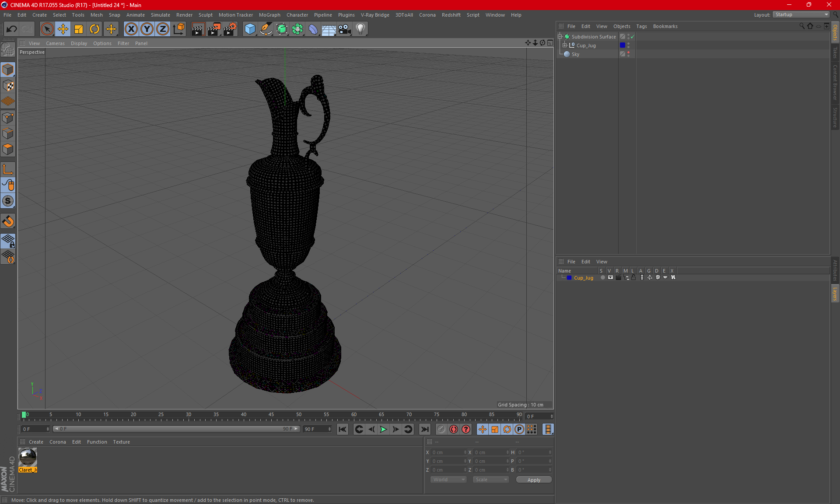Open the Sculpt menu
Screen dimensions: 840x504
click(x=205, y=15)
